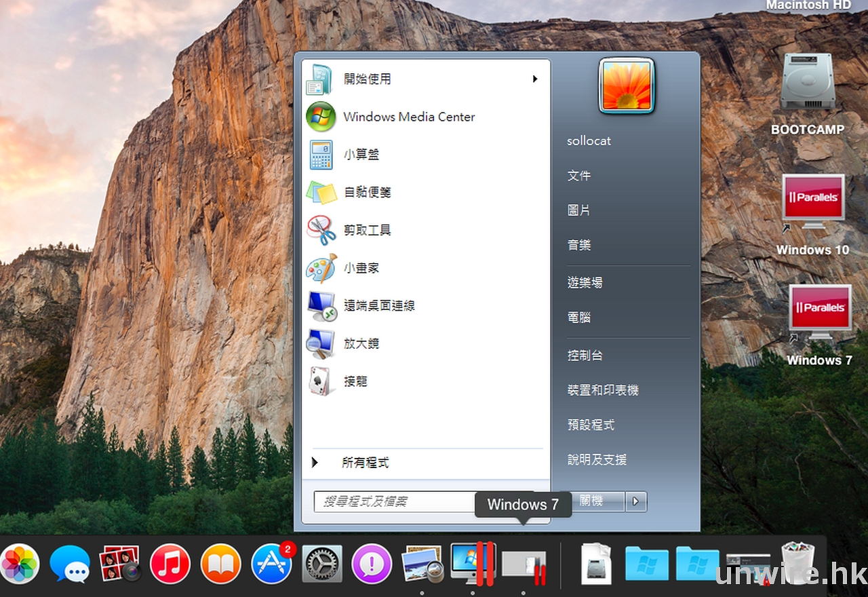This screenshot has width=868, height=597.
Task: Open the Magnifier (放大鏡)
Action: 361,344
